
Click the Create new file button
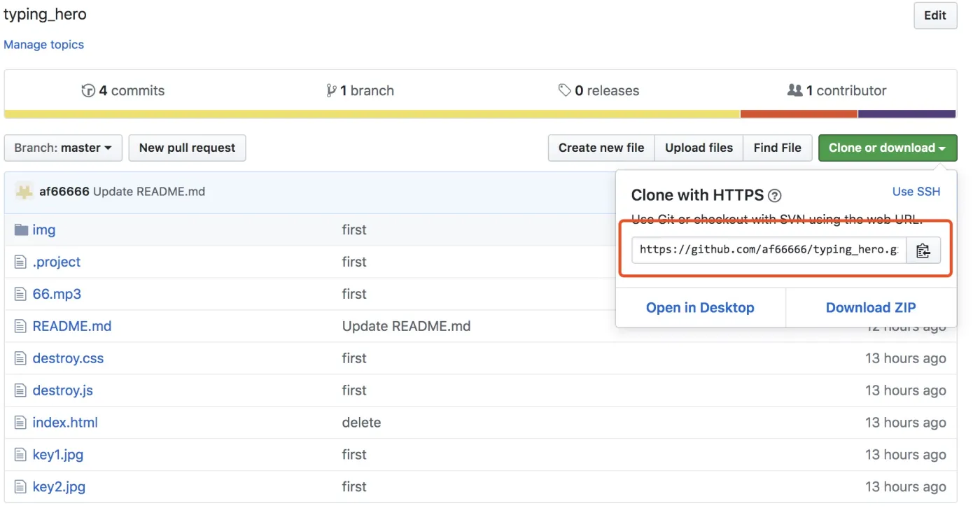[601, 148]
